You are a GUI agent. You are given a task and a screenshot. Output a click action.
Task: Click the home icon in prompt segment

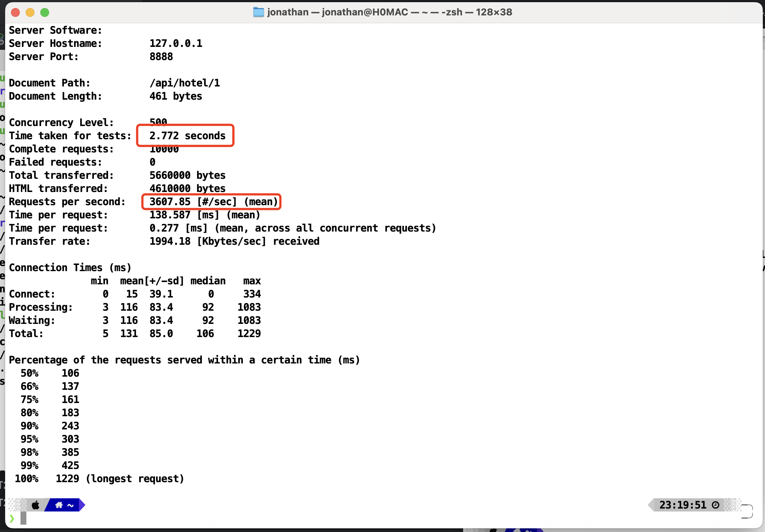[x=59, y=505]
